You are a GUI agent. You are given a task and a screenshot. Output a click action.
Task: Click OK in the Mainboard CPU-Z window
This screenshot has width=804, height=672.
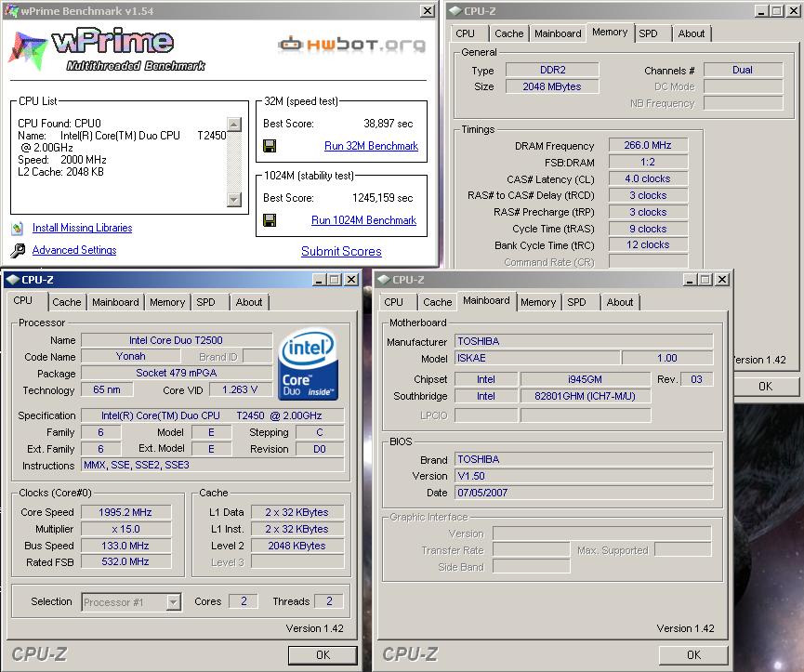[693, 654]
